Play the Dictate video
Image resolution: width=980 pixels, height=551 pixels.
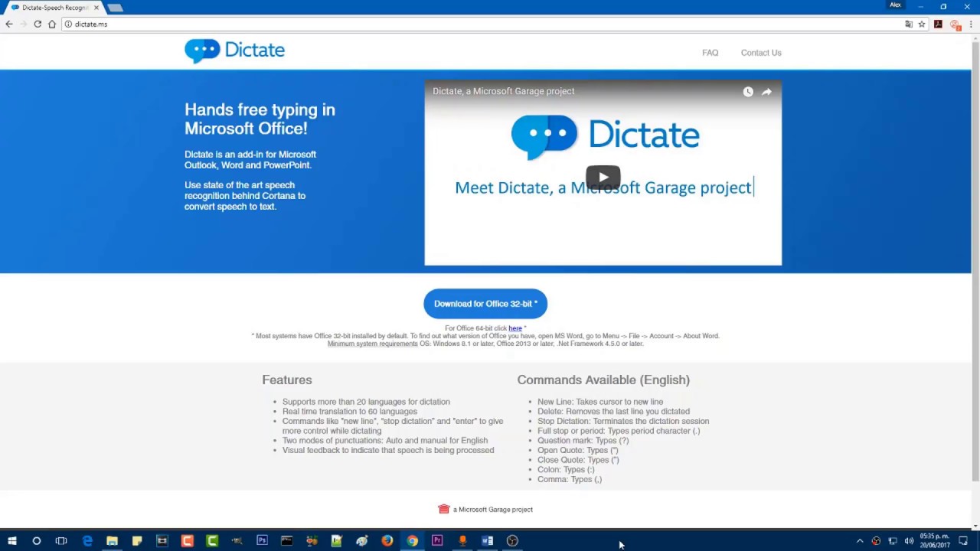coord(603,178)
